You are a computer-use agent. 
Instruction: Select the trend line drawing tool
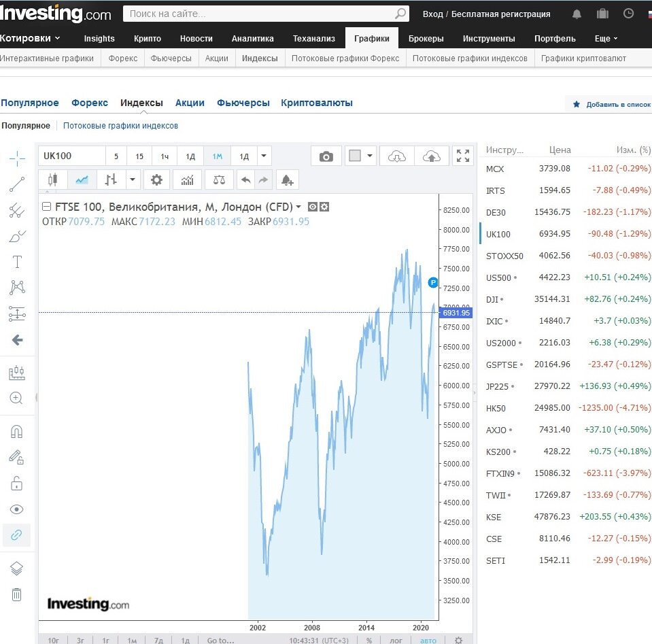pos(18,184)
